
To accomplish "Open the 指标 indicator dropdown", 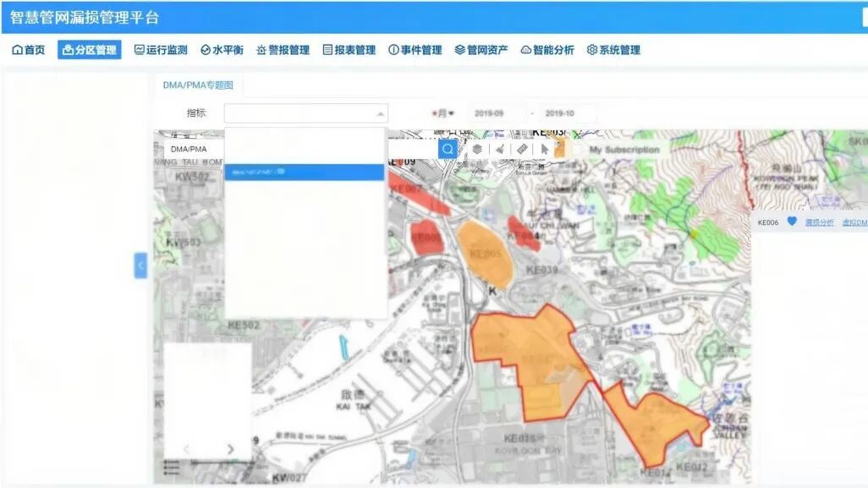I will [x=305, y=112].
